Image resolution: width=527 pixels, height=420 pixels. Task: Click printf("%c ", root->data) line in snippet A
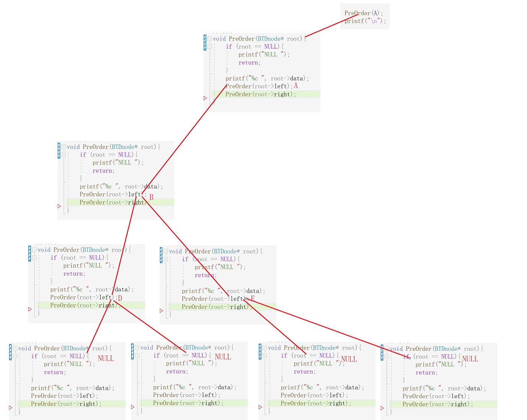point(267,78)
